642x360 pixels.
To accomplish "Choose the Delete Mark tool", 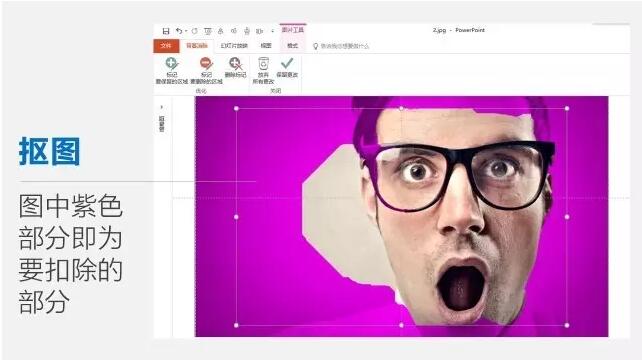I will pyautogui.click(x=236, y=64).
